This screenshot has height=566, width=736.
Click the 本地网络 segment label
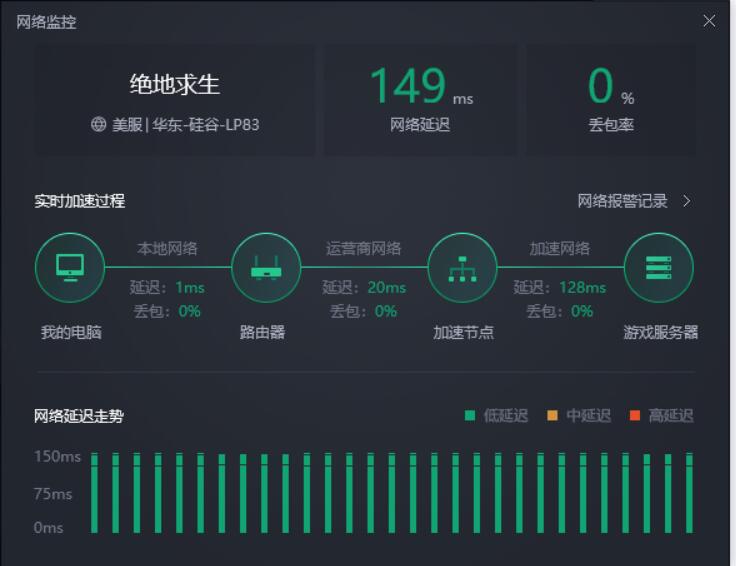tap(167, 248)
